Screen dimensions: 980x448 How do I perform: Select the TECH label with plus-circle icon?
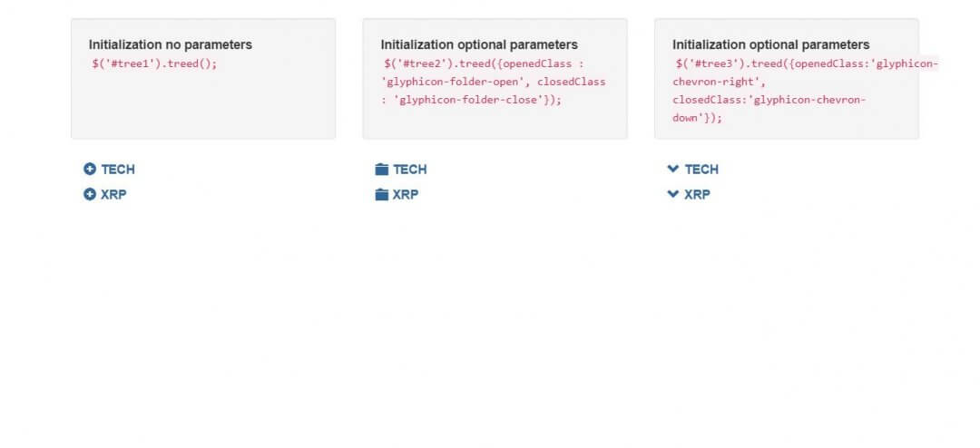117,170
